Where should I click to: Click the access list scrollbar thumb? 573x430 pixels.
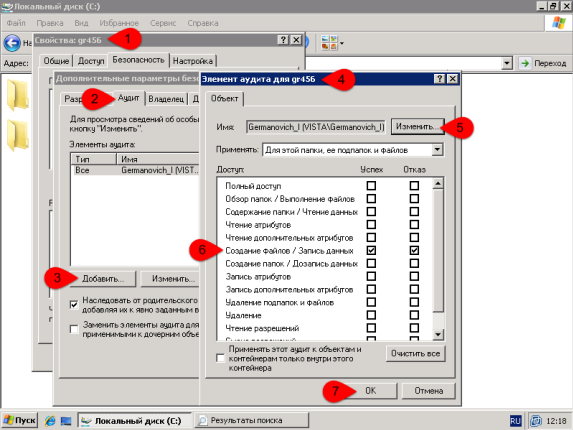click(438, 251)
